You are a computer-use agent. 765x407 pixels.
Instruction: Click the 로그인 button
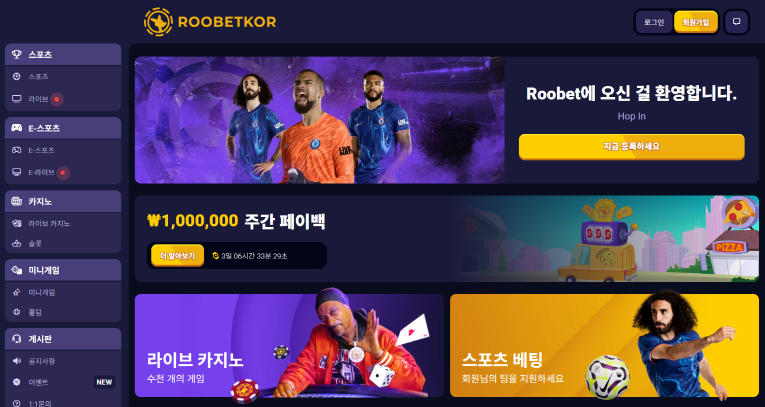click(654, 22)
